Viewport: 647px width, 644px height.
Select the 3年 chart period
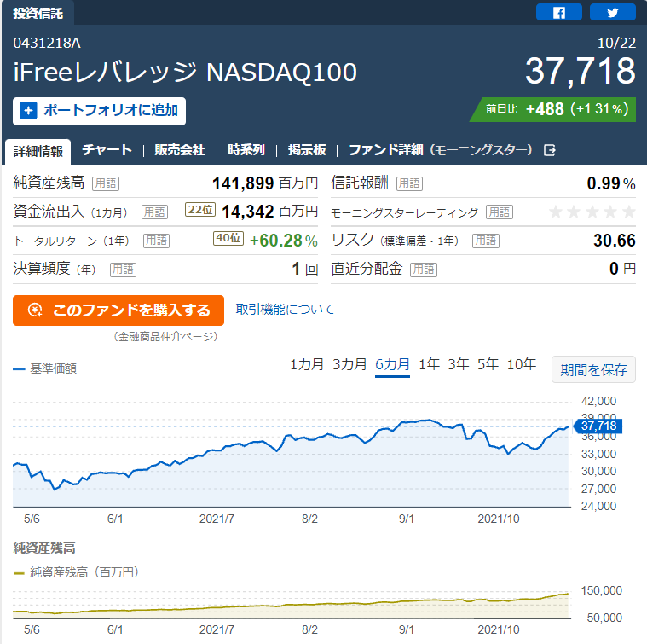(x=459, y=364)
